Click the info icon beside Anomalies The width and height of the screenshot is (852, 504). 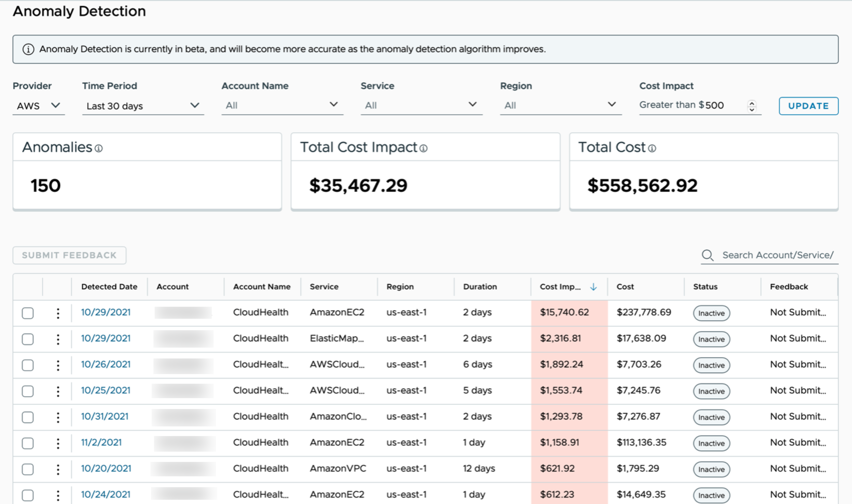98,148
